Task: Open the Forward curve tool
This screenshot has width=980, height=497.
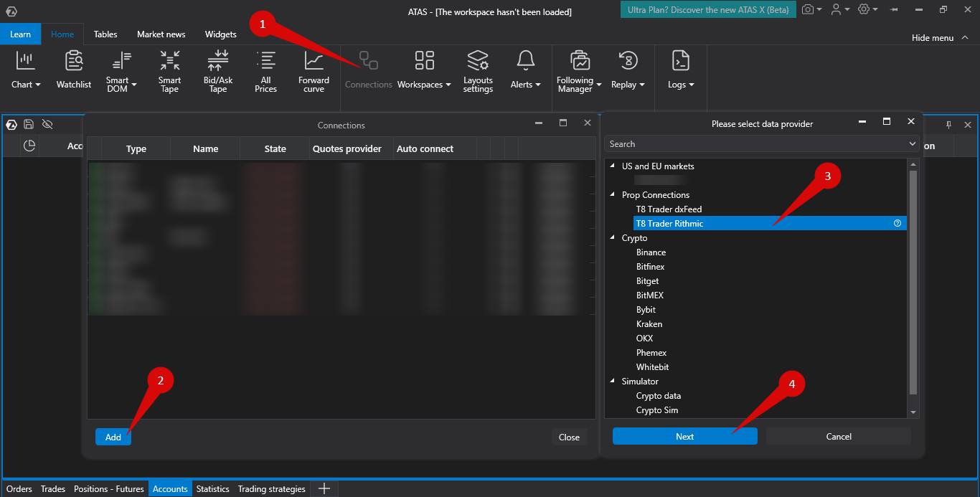Action: (314, 71)
